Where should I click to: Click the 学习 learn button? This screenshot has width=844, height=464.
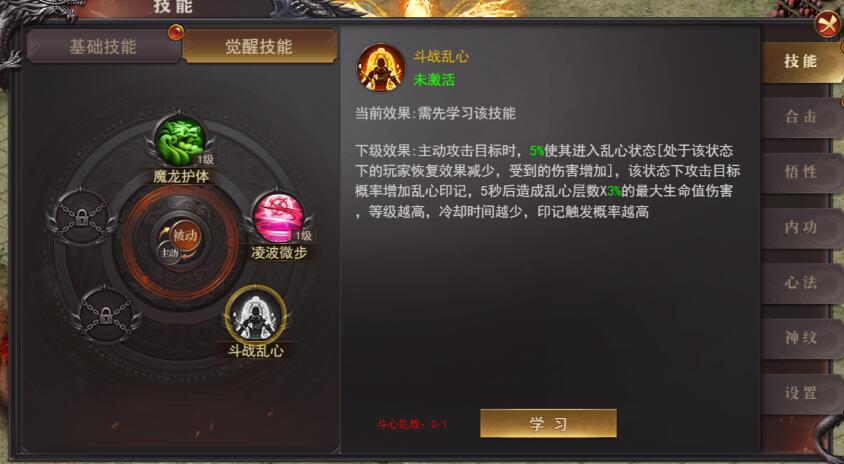pyautogui.click(x=548, y=424)
